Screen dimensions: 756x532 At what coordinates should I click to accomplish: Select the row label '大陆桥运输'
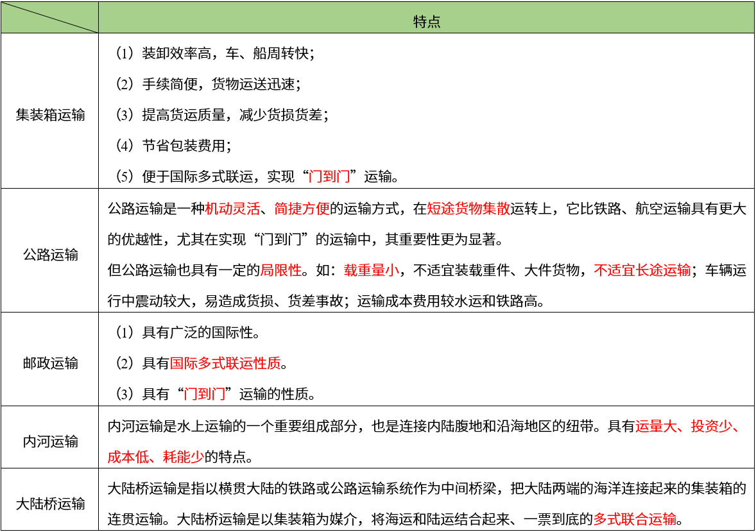(x=50, y=504)
